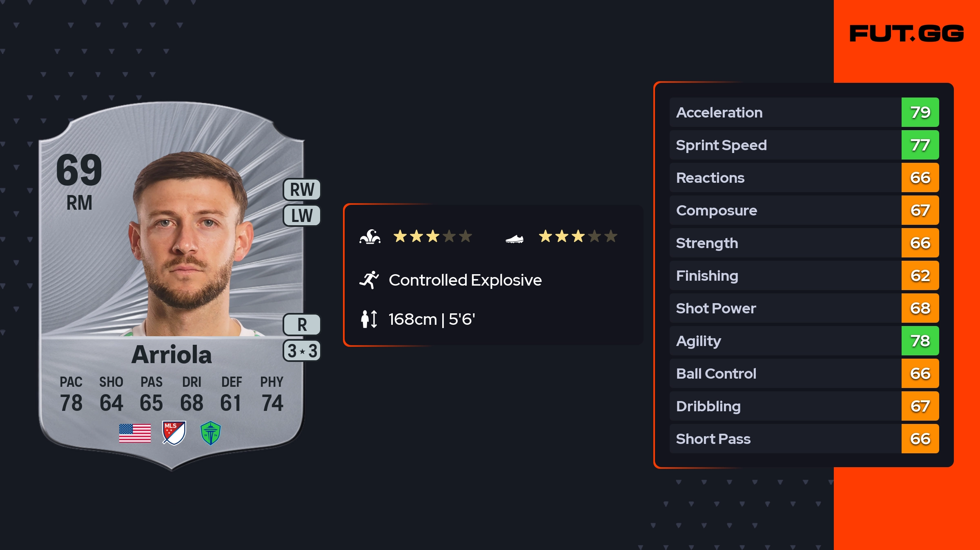Select the RW alternate position badge
The image size is (980, 550).
pos(302,190)
